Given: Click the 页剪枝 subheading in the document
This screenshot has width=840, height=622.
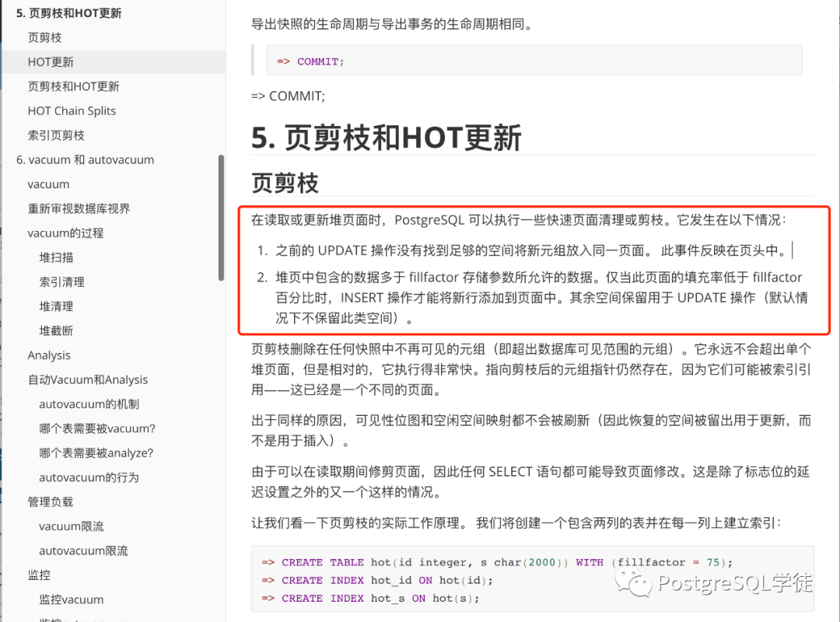Looking at the screenshot, I should point(285,183).
